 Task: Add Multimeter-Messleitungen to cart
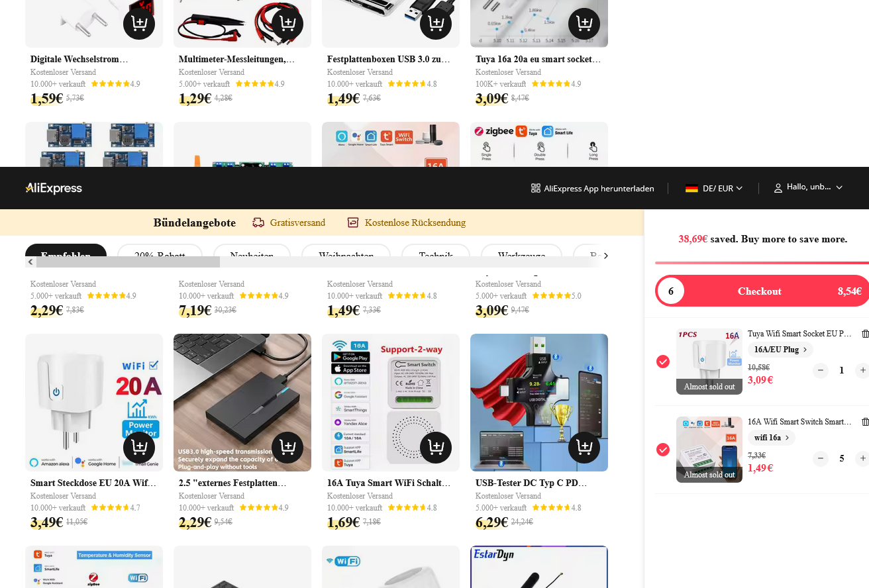pos(287,24)
